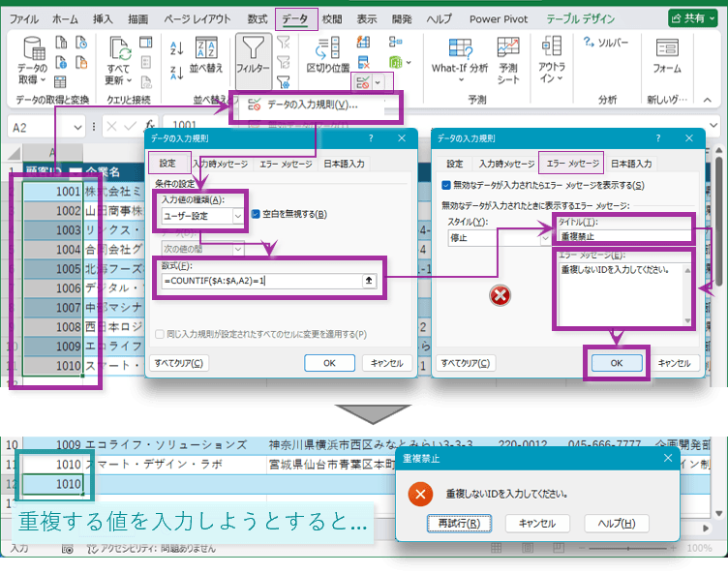Open the 顧客ID column filter dropdown
The image size is (728, 574).
[76, 172]
